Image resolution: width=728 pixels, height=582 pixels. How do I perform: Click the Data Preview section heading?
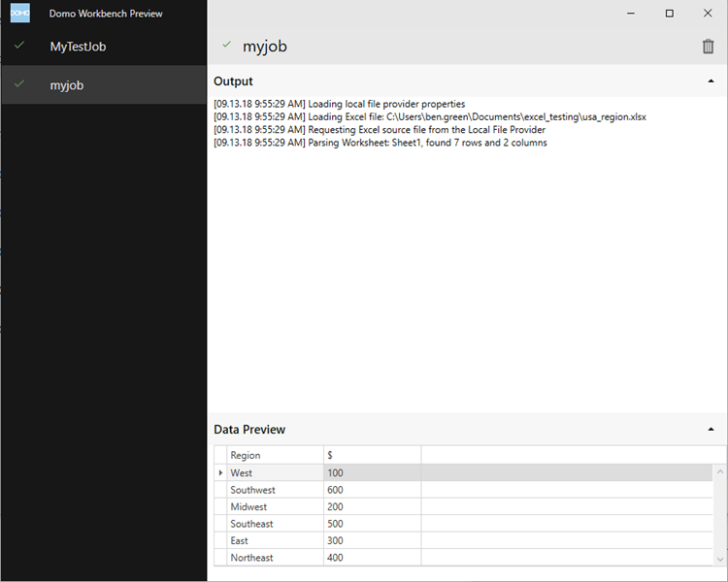(249, 430)
